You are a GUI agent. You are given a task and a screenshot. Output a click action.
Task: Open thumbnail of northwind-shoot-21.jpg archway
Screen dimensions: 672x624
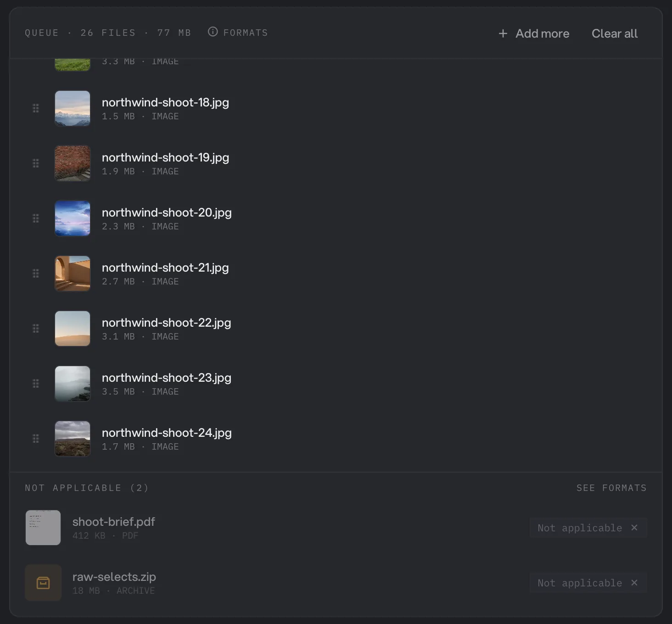pyautogui.click(x=73, y=273)
